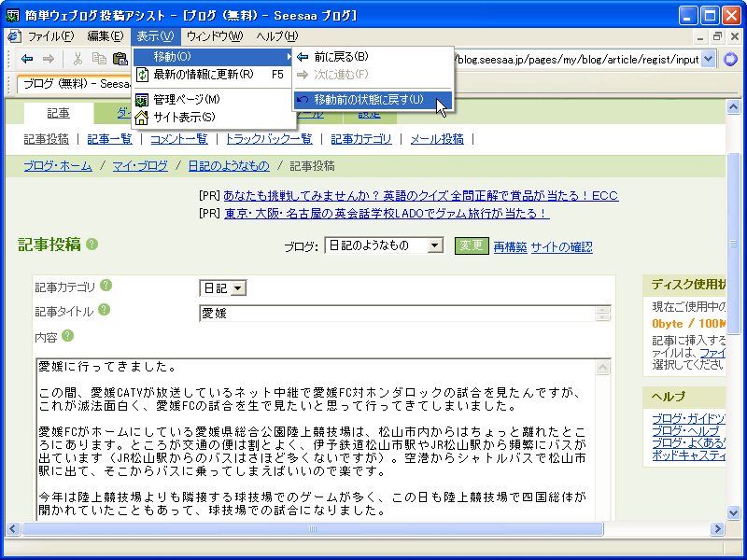The width and height of the screenshot is (747, 560).
Task: Choose 管理ページ(M) from the menu
Action: tap(213, 100)
